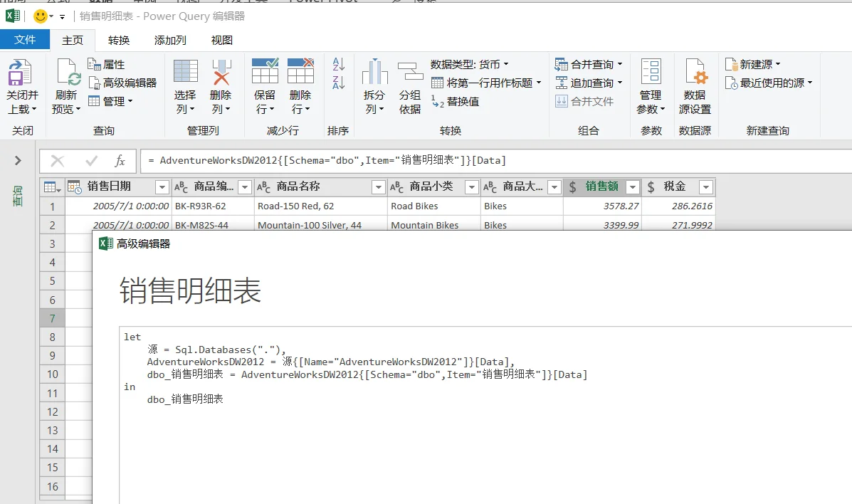The width and height of the screenshot is (852, 504).
Task: Switch to the 视图 tab
Action: 221,41
